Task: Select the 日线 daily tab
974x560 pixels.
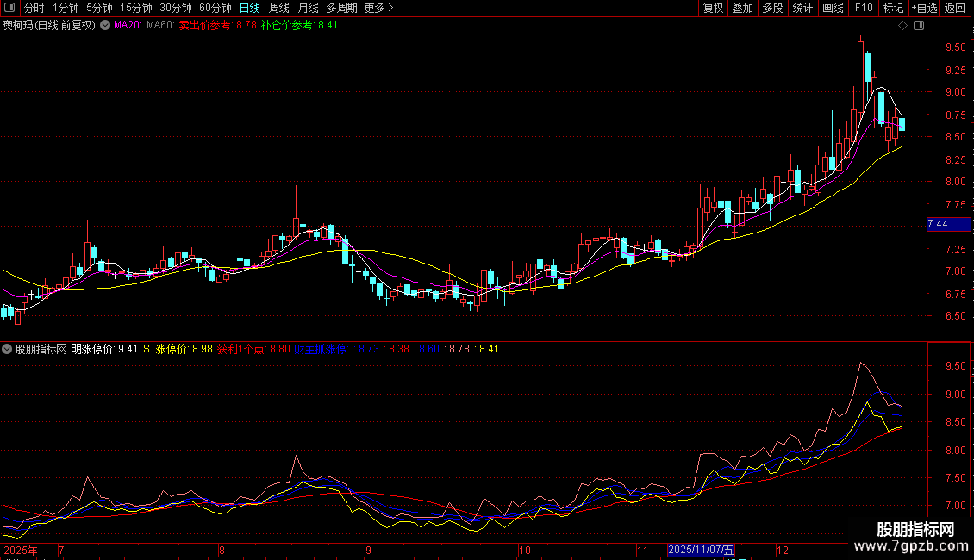Action: (250, 8)
